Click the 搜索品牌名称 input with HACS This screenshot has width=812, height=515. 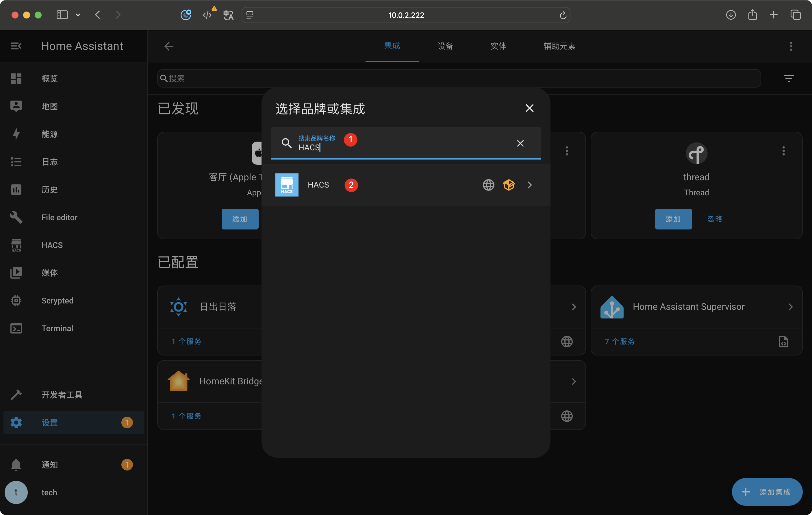406,143
